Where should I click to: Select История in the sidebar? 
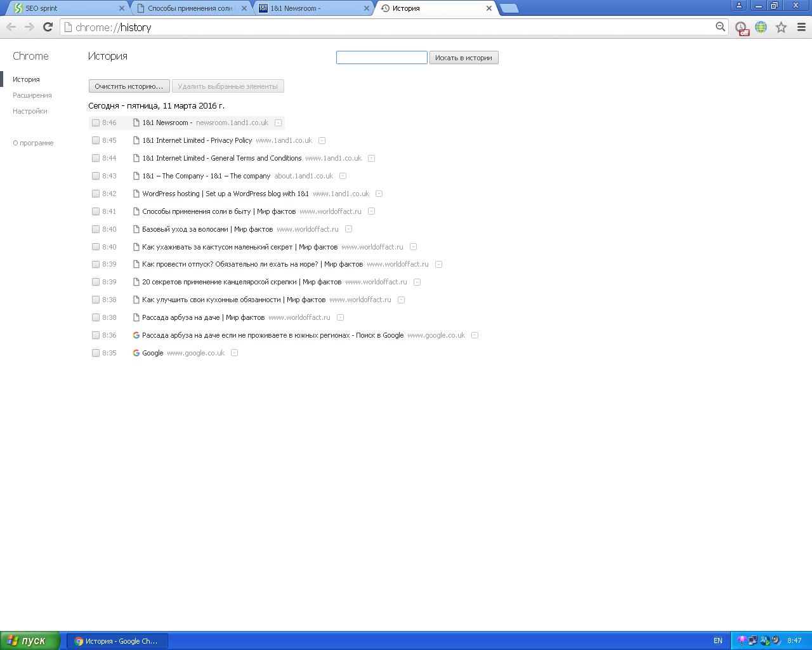(x=26, y=79)
